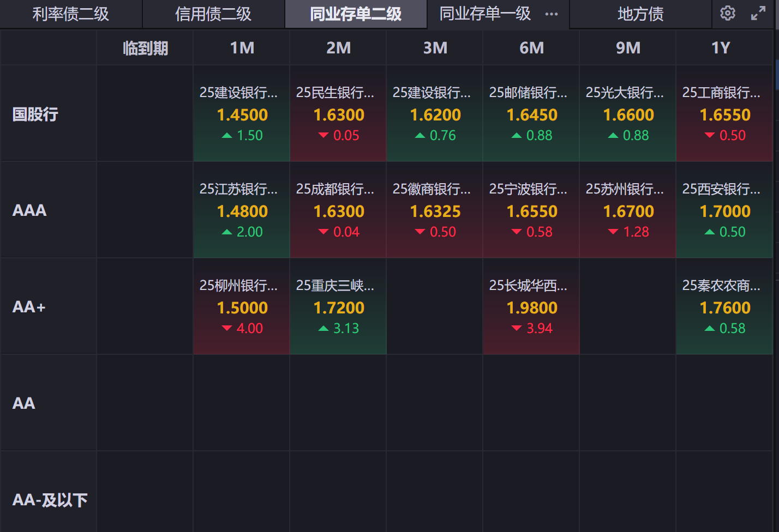779x532 pixels.
Task: Select the AA+ rating row label
Action: tap(29, 307)
